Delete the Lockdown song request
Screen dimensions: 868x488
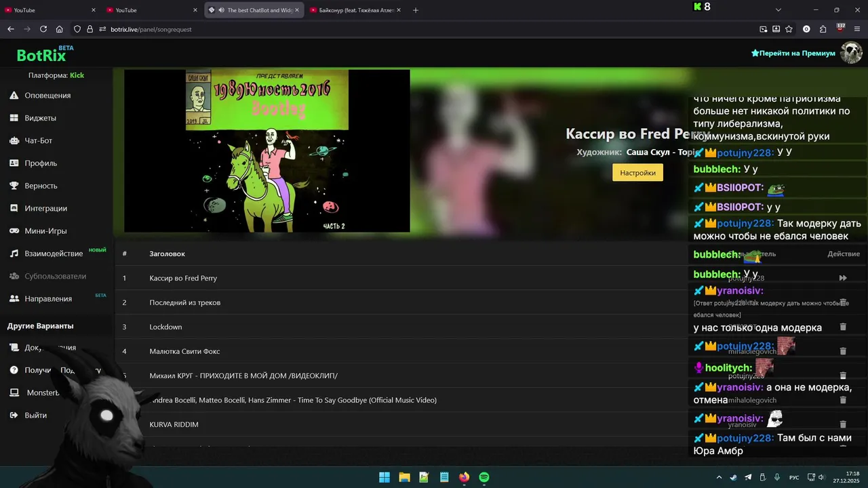(x=843, y=327)
